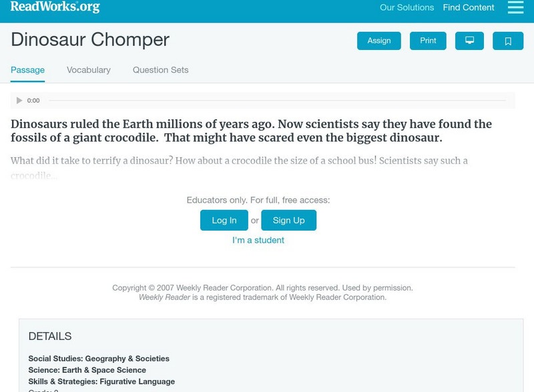
Task: Click the Assign button
Action: [x=378, y=40]
